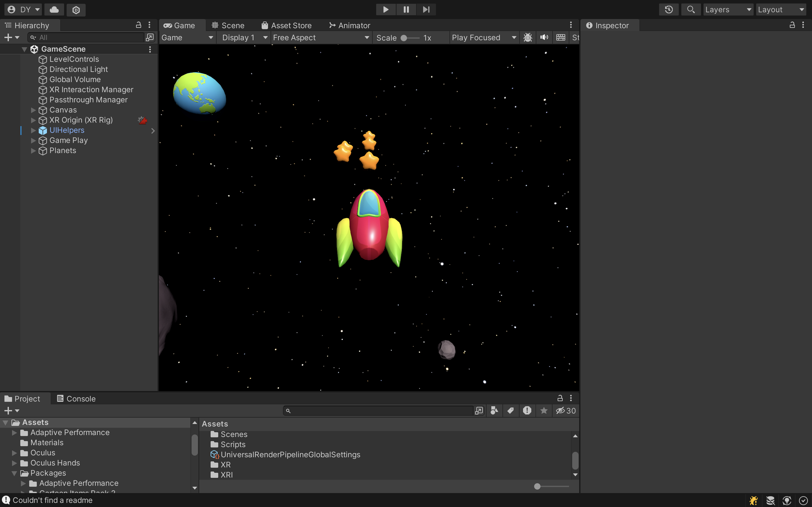The width and height of the screenshot is (812, 507).
Task: Click the Play button in toolbar
Action: coord(385,10)
